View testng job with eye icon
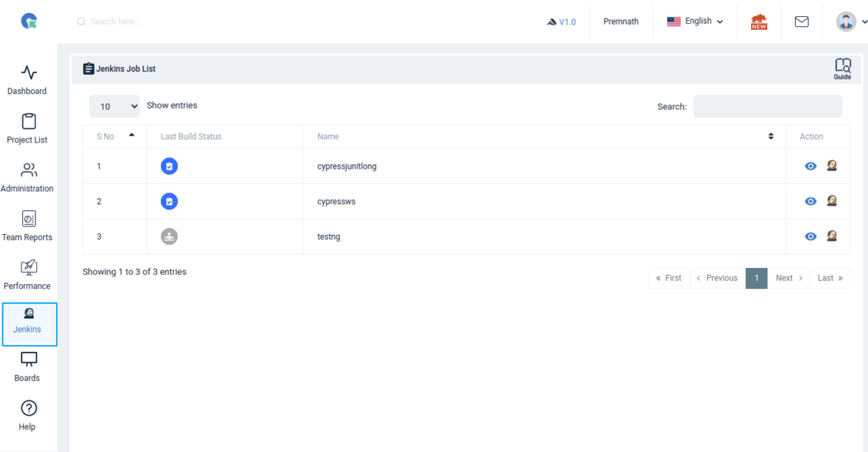868x452 pixels. [x=810, y=237]
